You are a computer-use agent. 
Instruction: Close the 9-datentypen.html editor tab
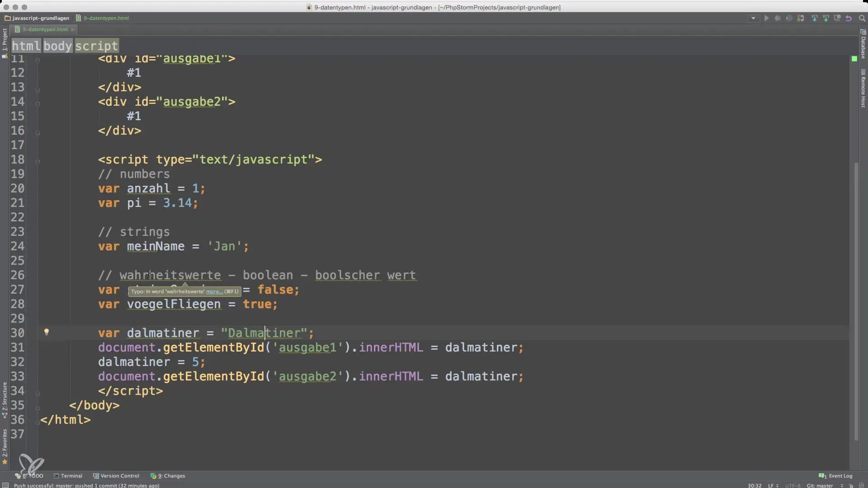[72, 30]
